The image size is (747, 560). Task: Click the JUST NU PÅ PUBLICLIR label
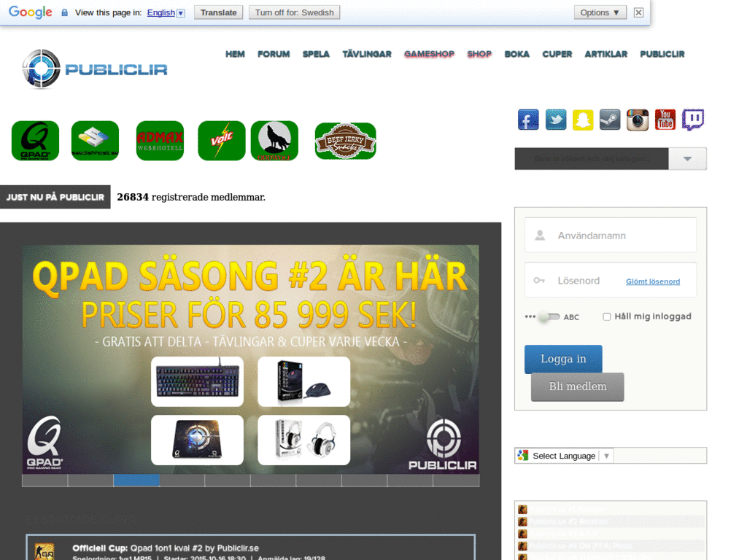click(55, 197)
